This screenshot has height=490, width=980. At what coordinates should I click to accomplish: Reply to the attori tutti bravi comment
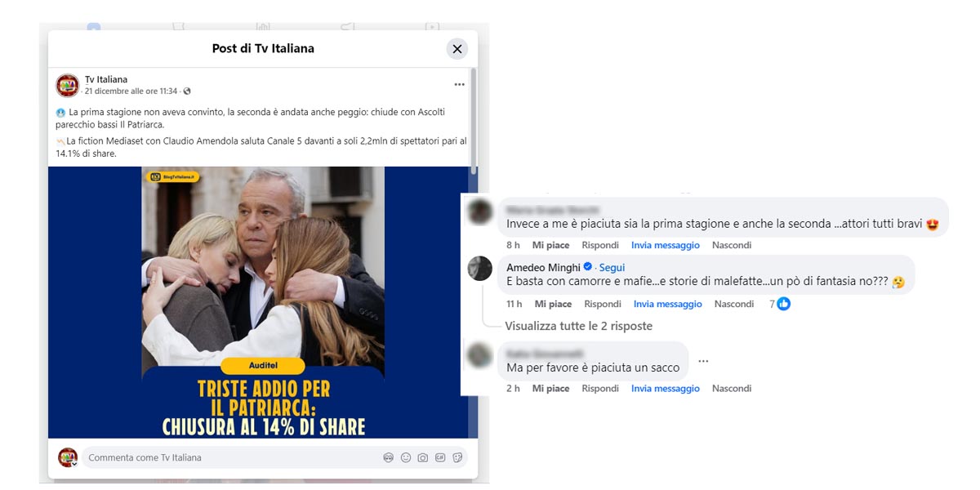pos(600,245)
